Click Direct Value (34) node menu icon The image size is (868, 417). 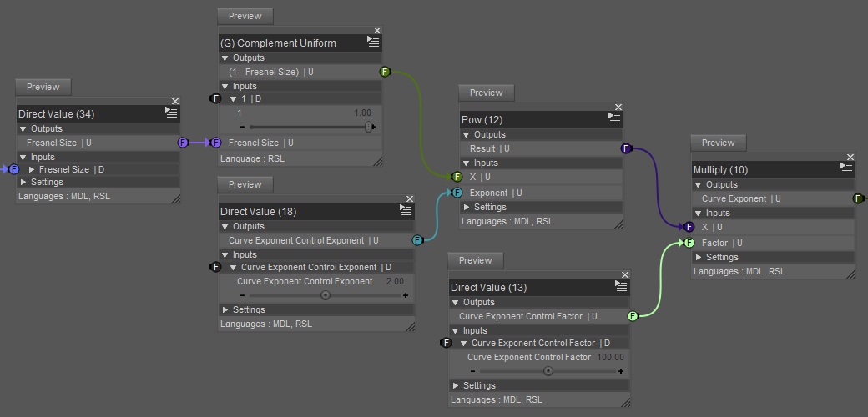point(171,113)
